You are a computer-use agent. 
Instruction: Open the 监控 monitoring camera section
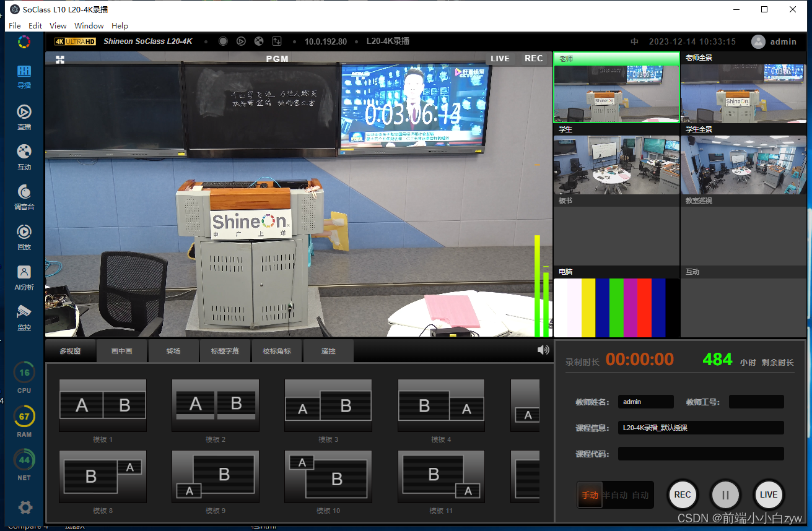pyautogui.click(x=24, y=317)
